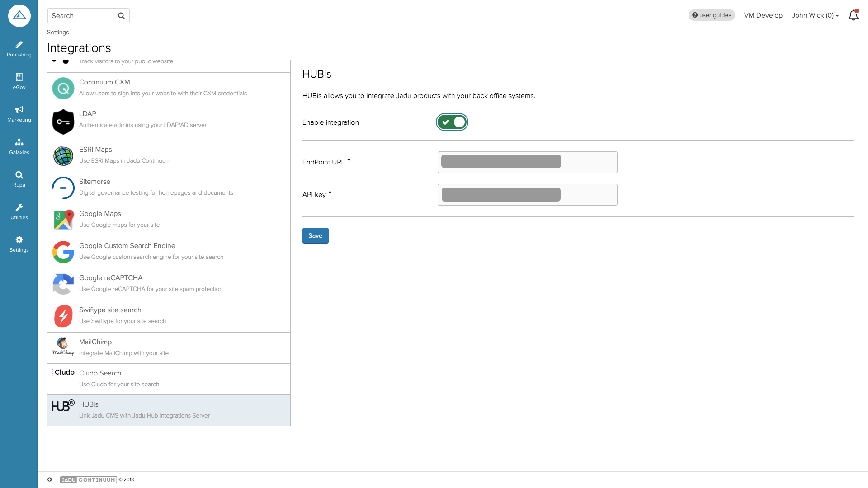Click the notifications bell icon
Viewport: 868px width, 488px height.
853,16
